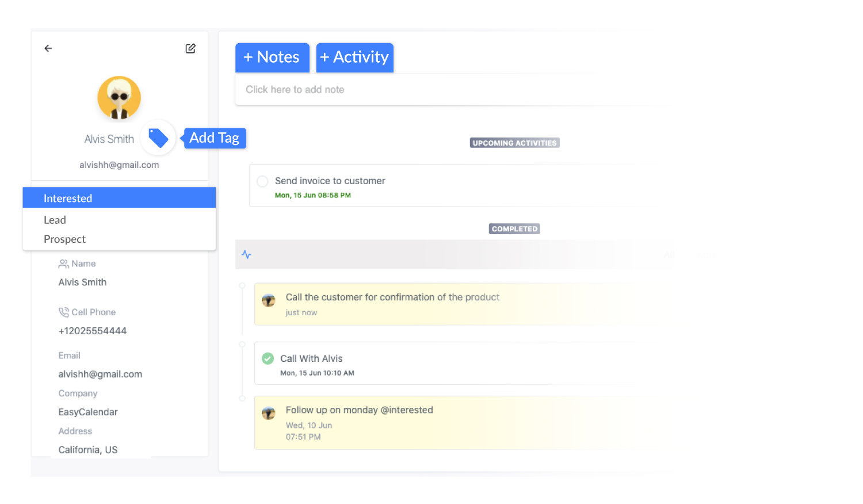Choose 'Interested' from the tag list
The width and height of the screenshot is (863, 504).
[x=67, y=198]
